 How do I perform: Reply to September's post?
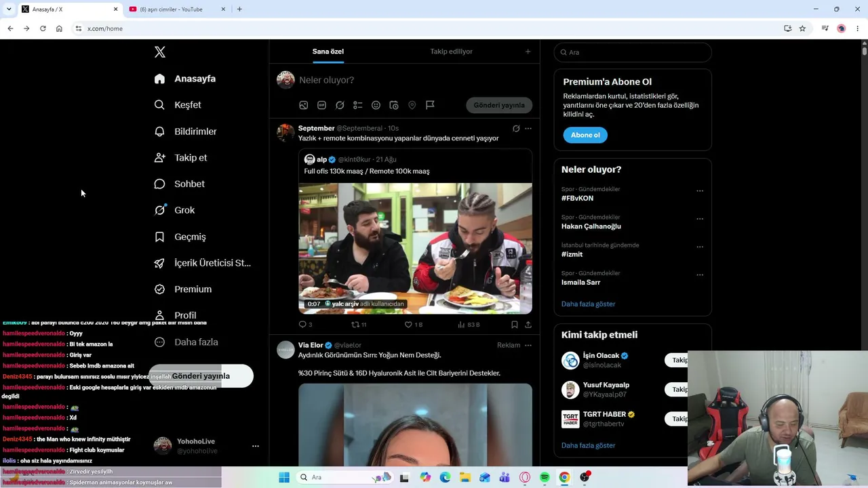[305, 325]
